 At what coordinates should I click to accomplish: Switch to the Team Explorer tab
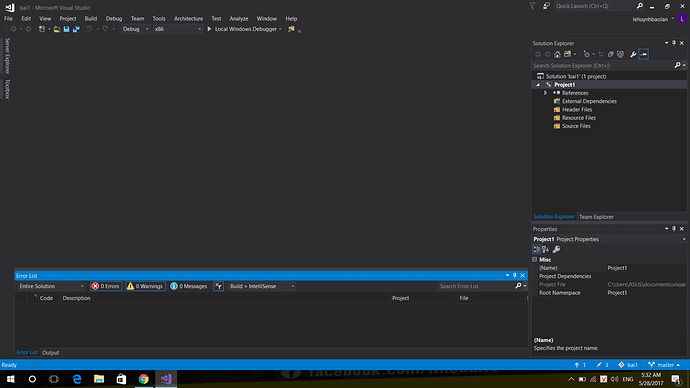596,217
